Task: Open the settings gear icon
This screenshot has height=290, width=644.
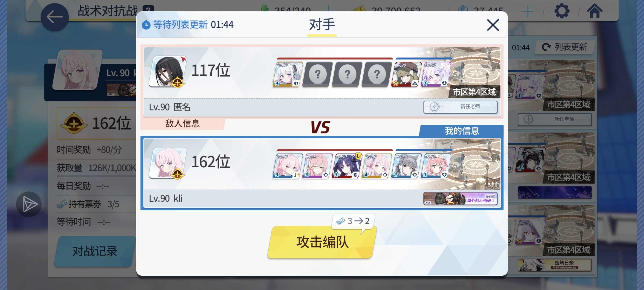Action: [562, 11]
